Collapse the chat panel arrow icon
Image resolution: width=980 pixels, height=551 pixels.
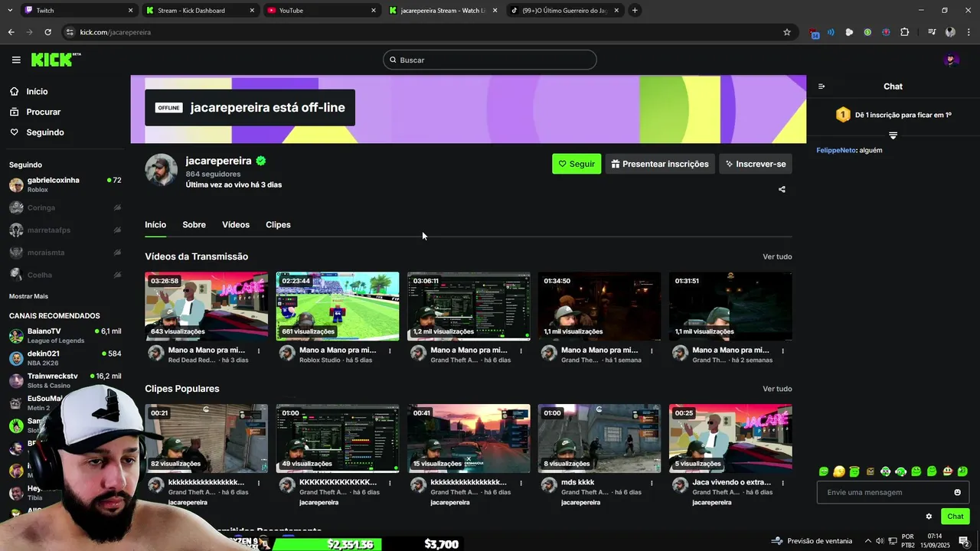click(822, 86)
